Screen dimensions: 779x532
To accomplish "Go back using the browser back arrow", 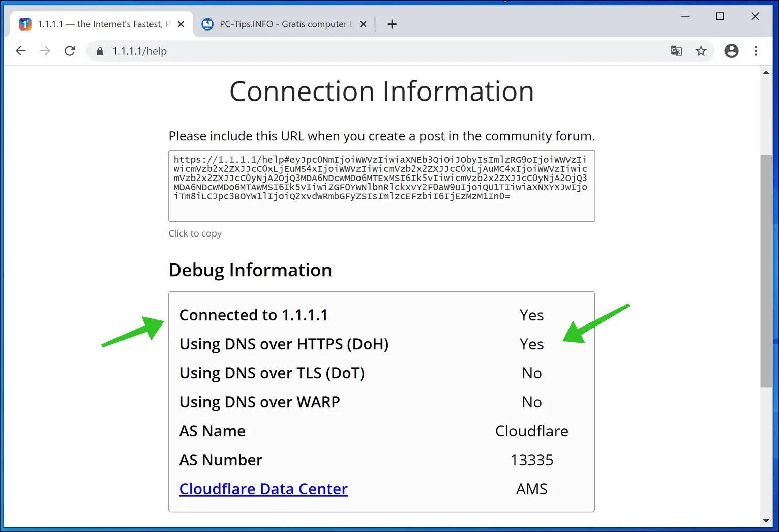I will pyautogui.click(x=21, y=51).
